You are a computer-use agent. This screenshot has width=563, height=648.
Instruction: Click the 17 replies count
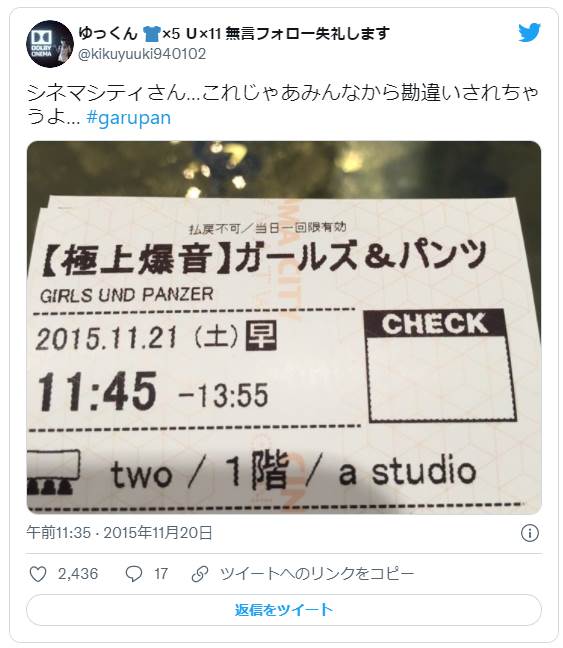click(161, 574)
